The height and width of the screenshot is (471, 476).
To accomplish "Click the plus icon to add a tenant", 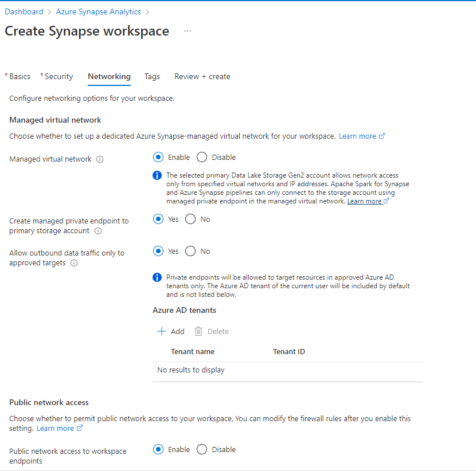I will [162, 331].
